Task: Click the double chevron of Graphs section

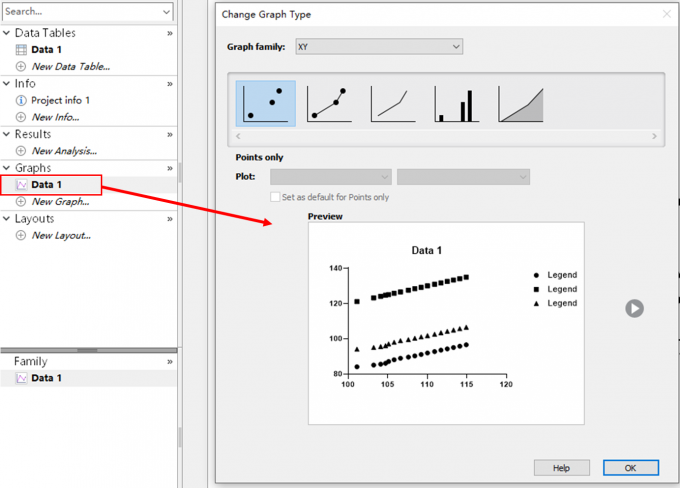Action: (170, 169)
